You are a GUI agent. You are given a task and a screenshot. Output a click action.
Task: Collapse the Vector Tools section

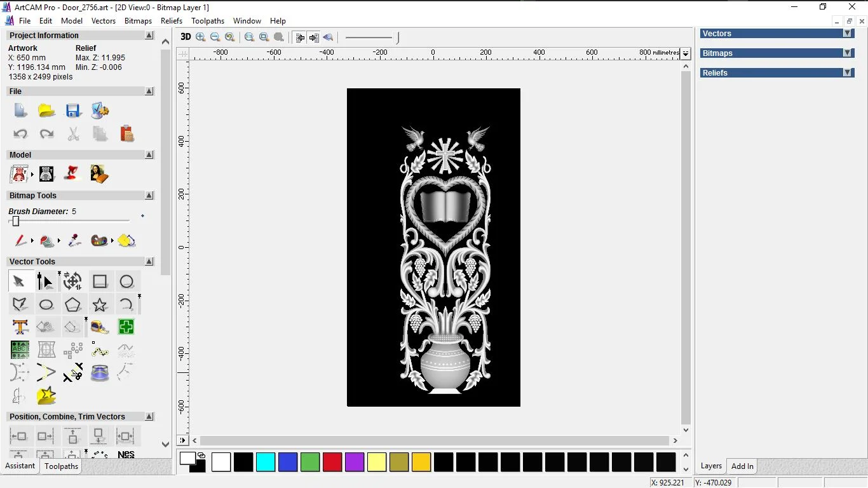click(149, 262)
